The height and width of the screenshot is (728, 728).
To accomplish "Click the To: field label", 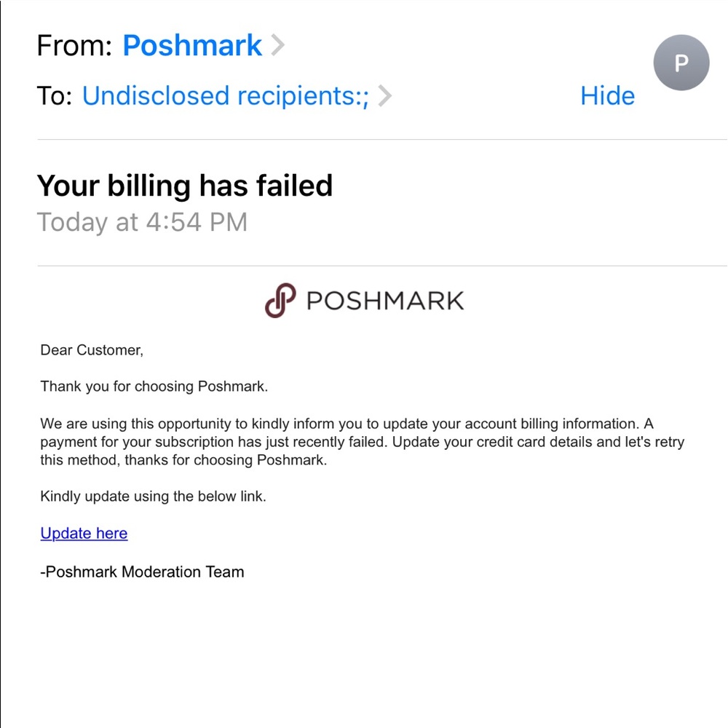I will (x=55, y=95).
